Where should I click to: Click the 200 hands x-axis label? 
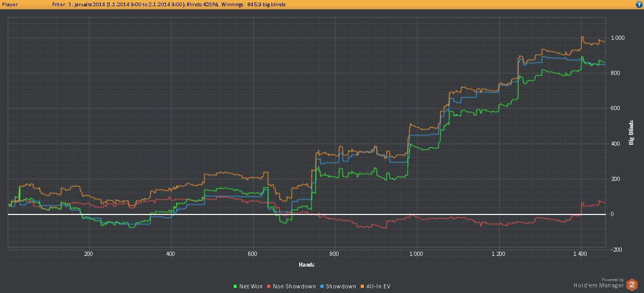(x=88, y=254)
